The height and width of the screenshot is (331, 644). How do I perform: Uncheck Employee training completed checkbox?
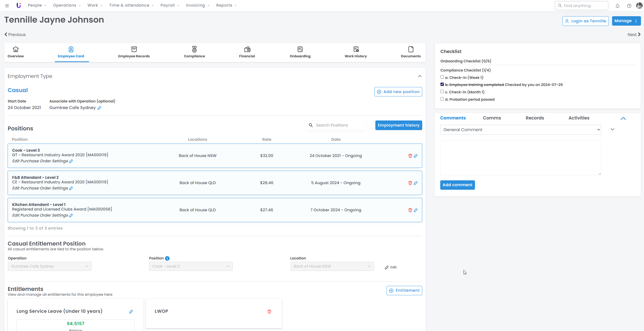[x=442, y=84]
